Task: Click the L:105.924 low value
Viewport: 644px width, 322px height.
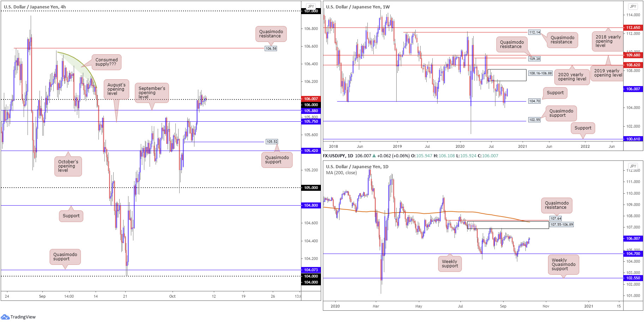Action: pyautogui.click(x=466, y=156)
